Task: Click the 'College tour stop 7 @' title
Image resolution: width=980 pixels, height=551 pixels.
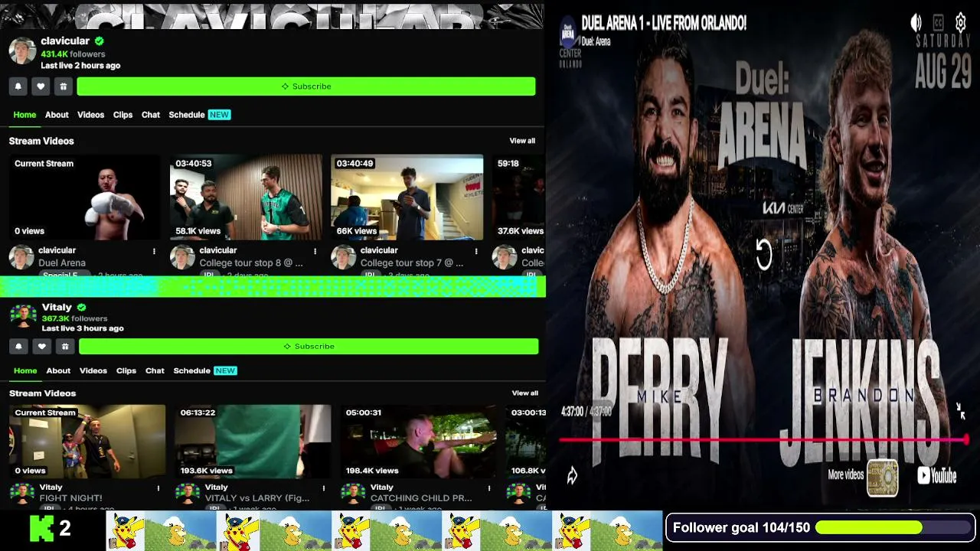Action: [x=412, y=263]
